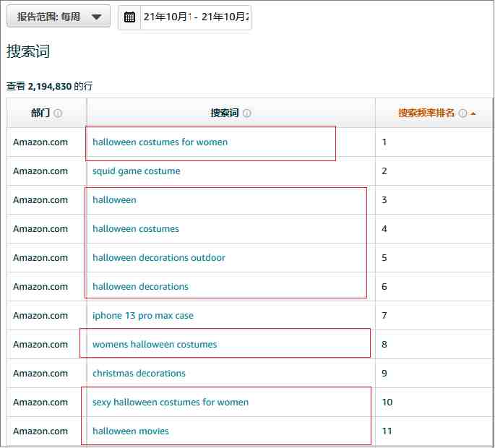Open 'halloween decorations outdoor' link
Viewport: 495px width, 448px height.
click(x=159, y=258)
